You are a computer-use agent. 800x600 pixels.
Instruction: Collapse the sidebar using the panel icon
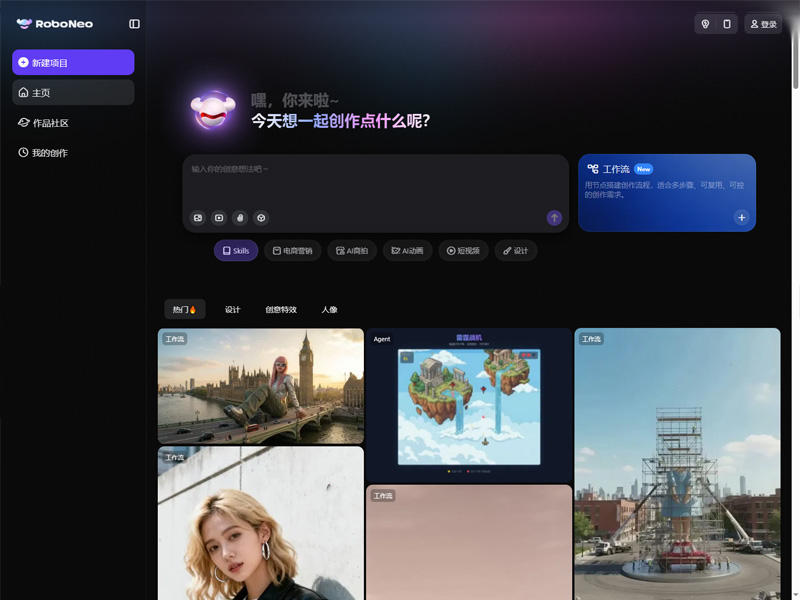135,24
